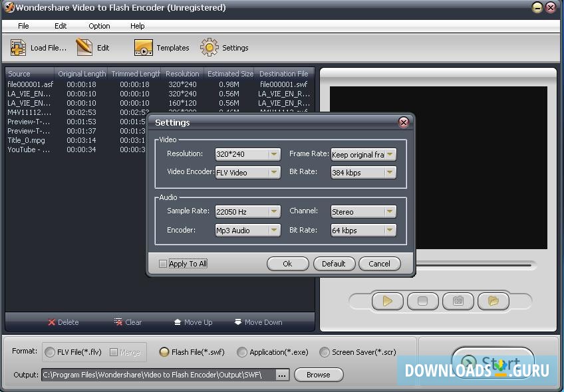Open the Frame Rate dropdown
The image size is (564, 392).
(x=363, y=155)
